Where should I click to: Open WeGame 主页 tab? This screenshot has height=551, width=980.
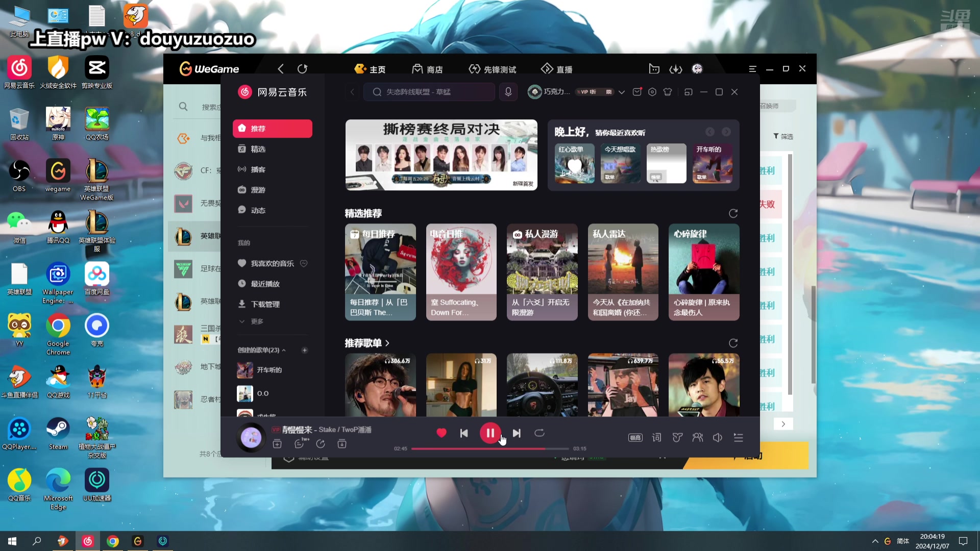point(370,69)
